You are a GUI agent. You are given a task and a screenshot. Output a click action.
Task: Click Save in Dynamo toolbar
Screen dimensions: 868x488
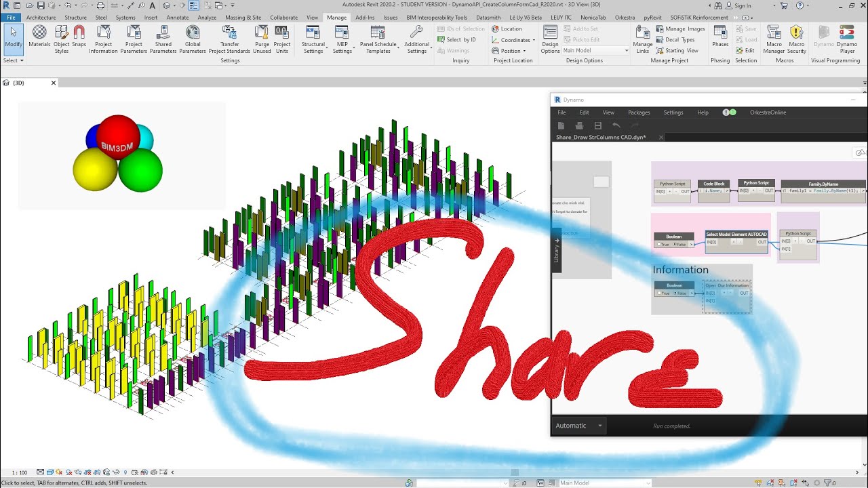[x=597, y=125]
